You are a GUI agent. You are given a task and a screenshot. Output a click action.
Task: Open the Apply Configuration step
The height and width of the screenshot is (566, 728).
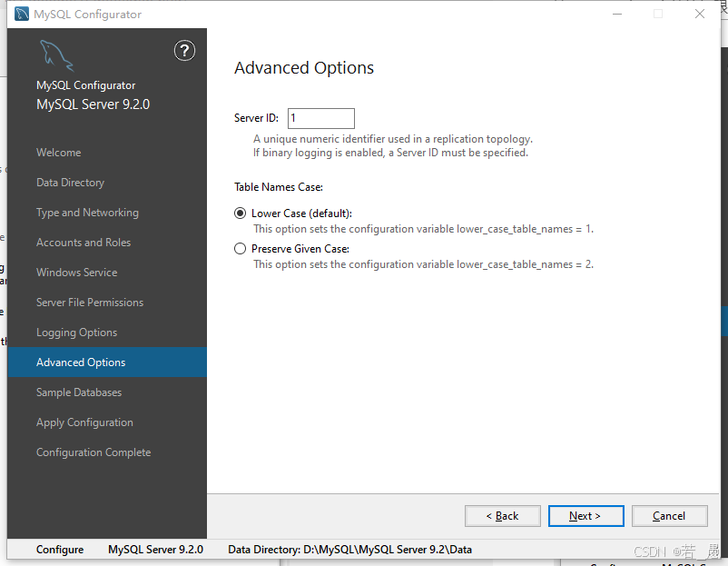tap(84, 422)
